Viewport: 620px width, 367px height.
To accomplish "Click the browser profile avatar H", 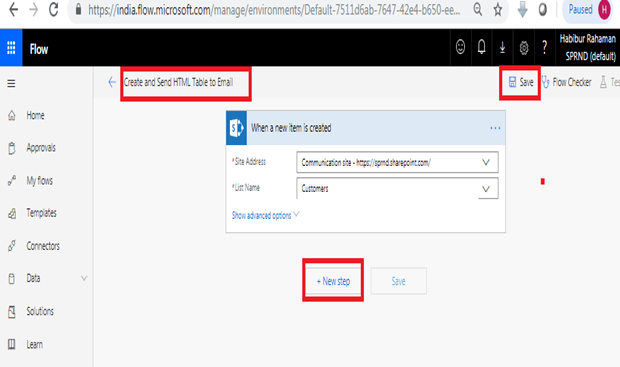I will tap(604, 9).
